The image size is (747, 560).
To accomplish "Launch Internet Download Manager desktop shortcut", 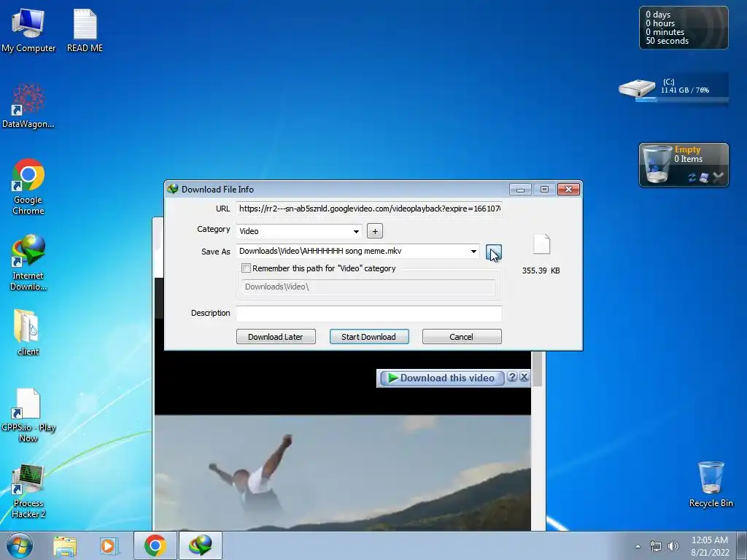I will point(28,262).
